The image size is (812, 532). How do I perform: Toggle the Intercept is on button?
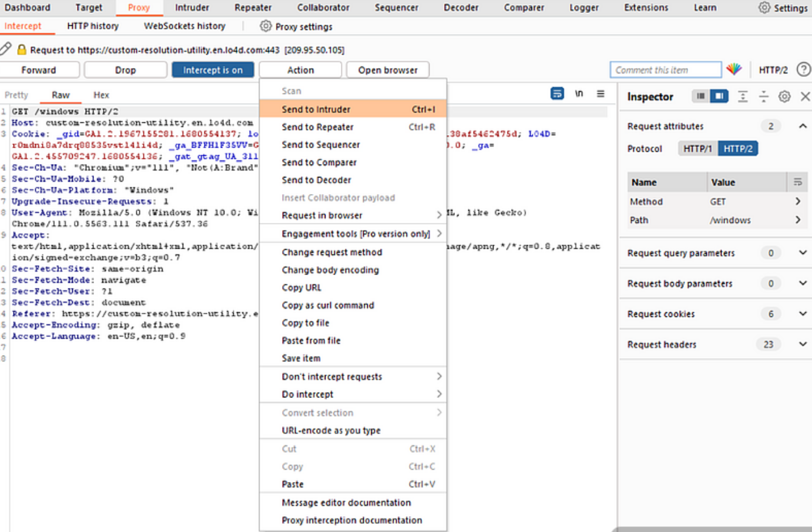tap(213, 70)
